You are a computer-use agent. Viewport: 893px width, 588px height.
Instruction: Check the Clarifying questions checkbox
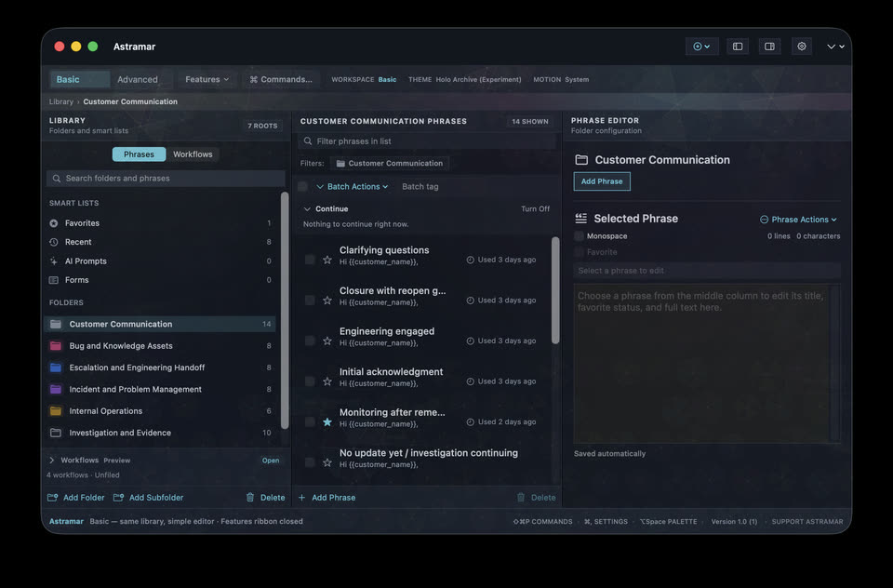pos(310,260)
